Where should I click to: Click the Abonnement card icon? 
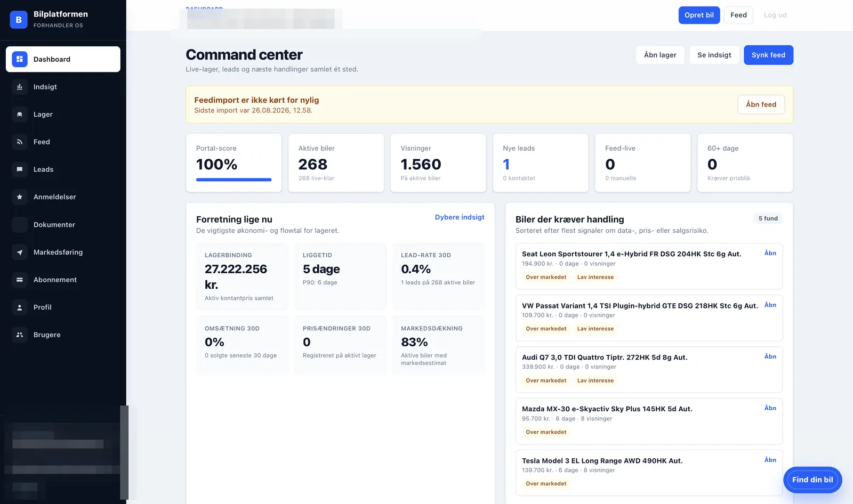tap(20, 280)
